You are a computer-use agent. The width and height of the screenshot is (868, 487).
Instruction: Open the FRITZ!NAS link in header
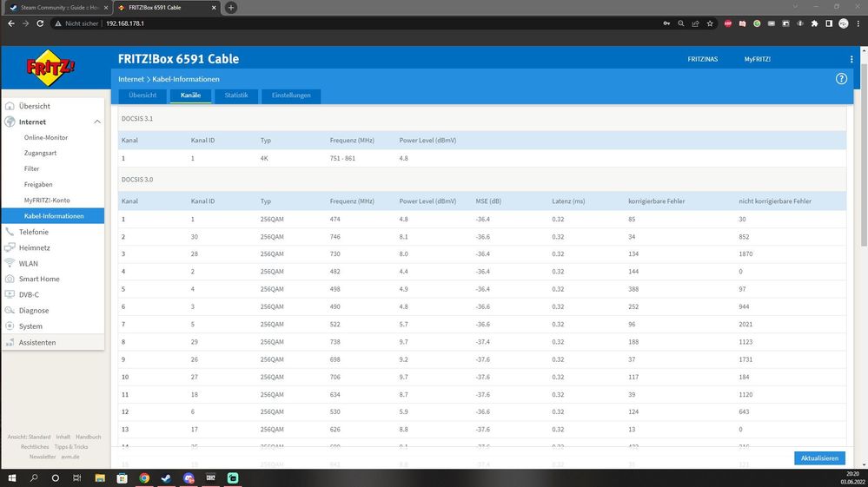pos(702,59)
